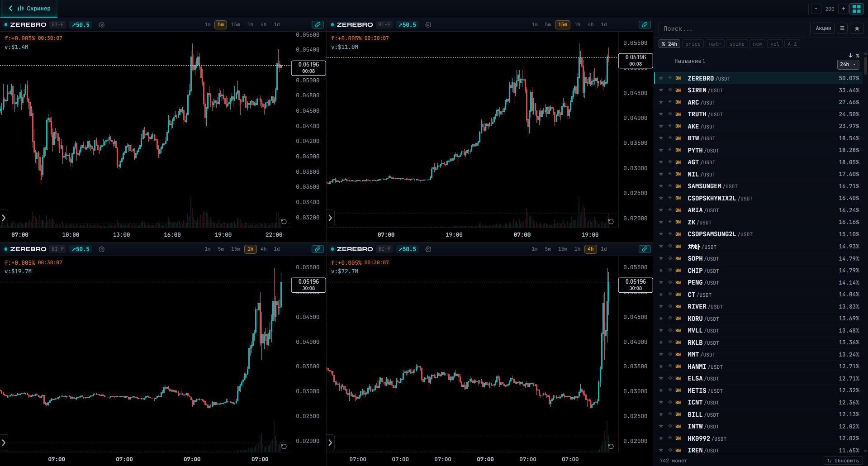Click link icon on top-left 5m chart
This screenshot has width=868, height=466.
tap(318, 25)
